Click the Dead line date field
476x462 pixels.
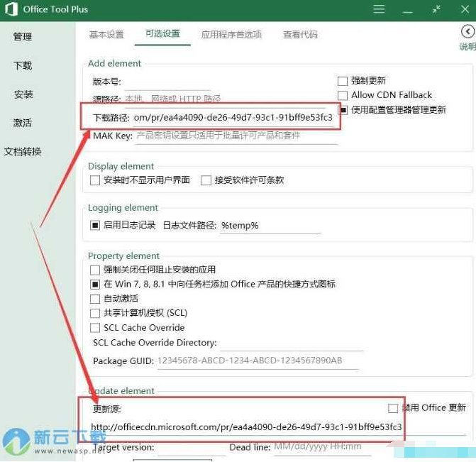322,447
